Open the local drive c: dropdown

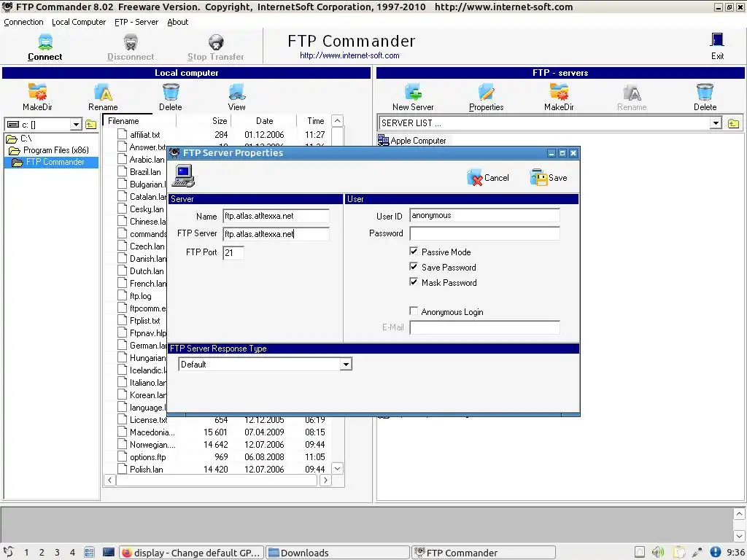[x=76, y=125]
